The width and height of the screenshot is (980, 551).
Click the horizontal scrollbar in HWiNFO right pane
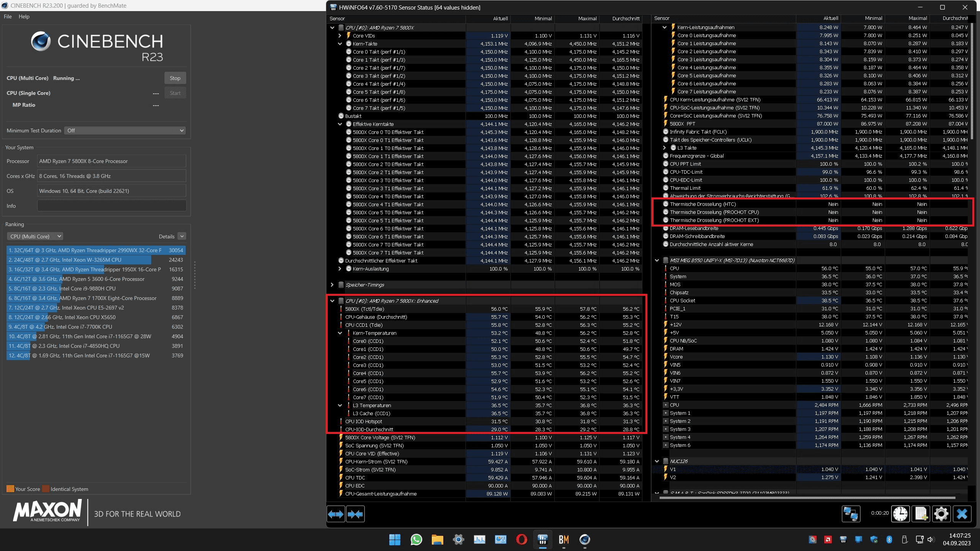point(808,498)
